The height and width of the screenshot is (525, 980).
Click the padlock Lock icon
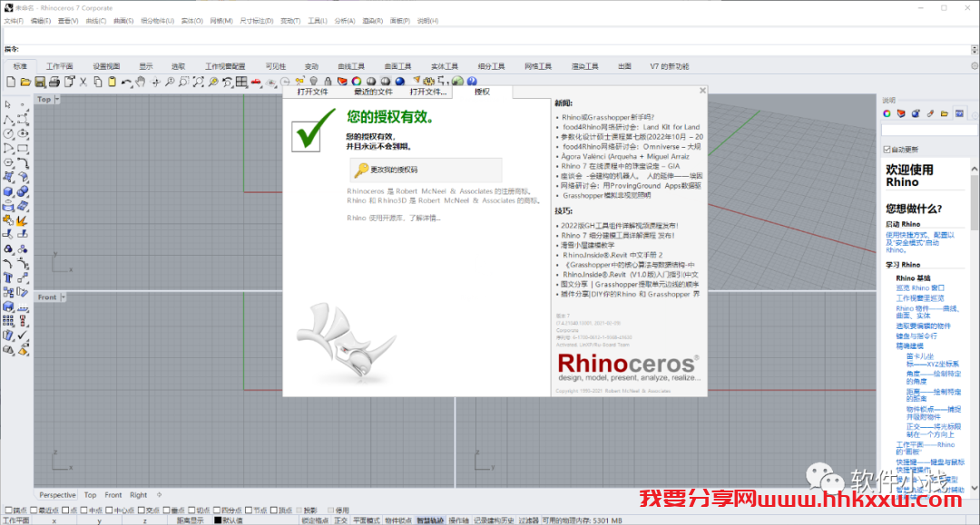coord(328,82)
